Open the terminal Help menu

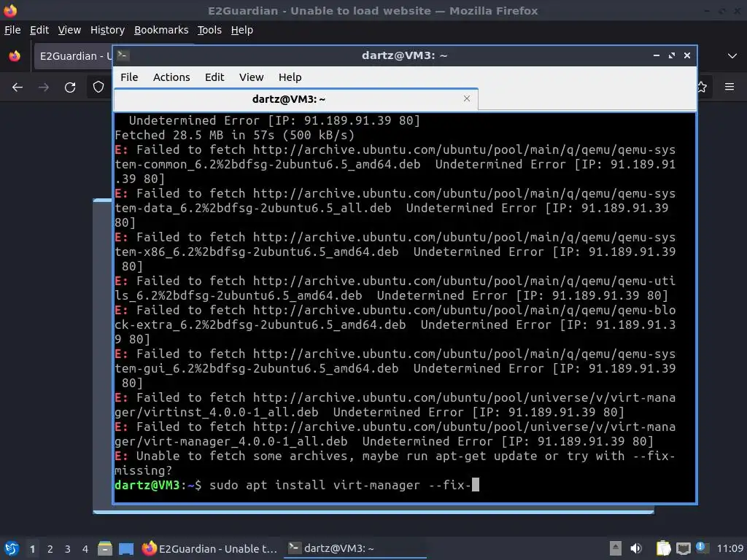(x=290, y=77)
